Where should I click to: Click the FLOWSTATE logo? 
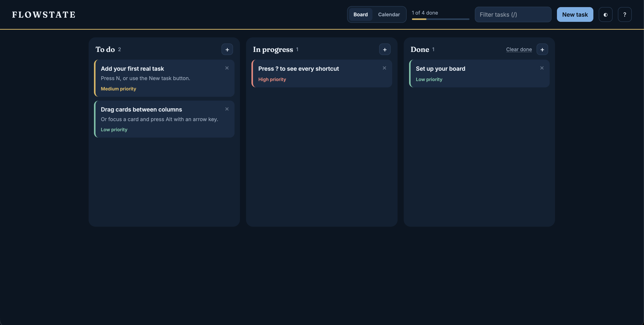tap(44, 15)
